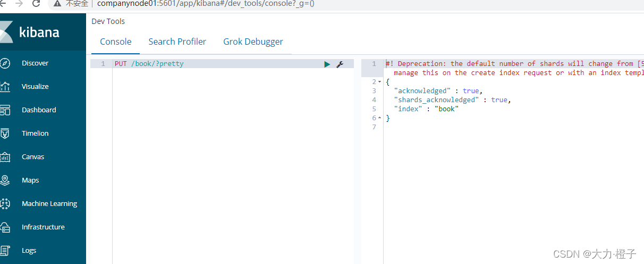Click the "acknowledged" : true line

(x=438, y=91)
